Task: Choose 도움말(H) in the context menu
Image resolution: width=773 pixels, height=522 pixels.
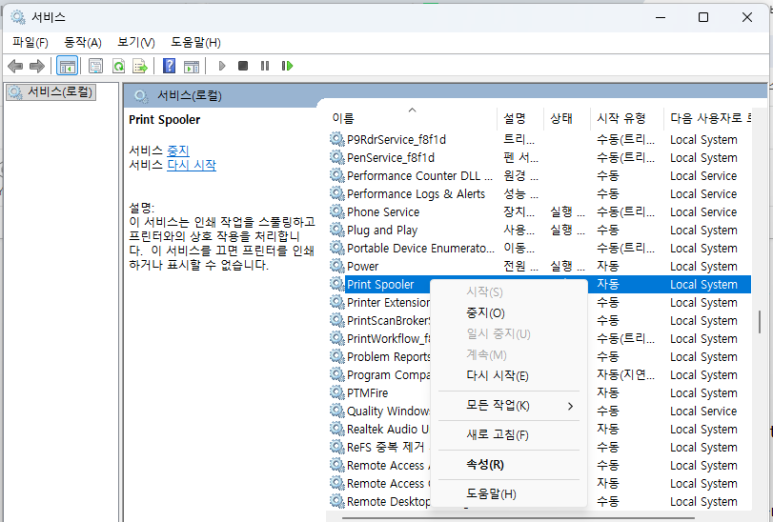Action: click(491, 494)
